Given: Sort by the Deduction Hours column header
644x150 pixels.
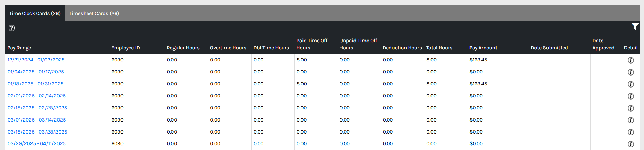Looking at the screenshot, I should [402, 48].
